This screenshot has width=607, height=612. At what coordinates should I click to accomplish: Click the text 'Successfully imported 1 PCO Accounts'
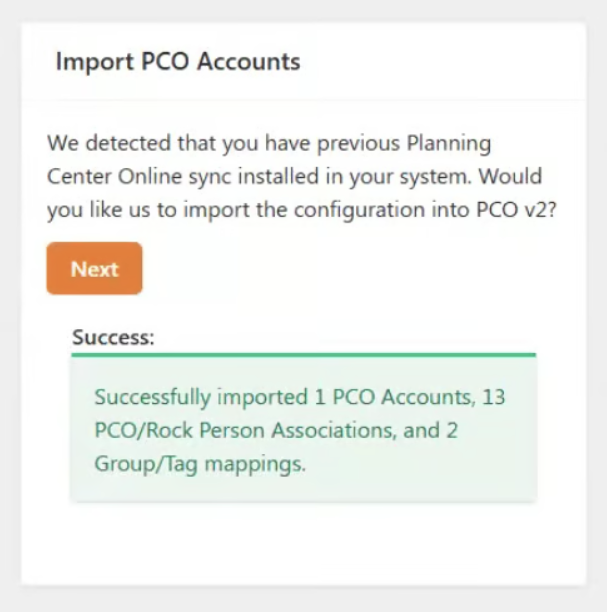tap(283, 397)
